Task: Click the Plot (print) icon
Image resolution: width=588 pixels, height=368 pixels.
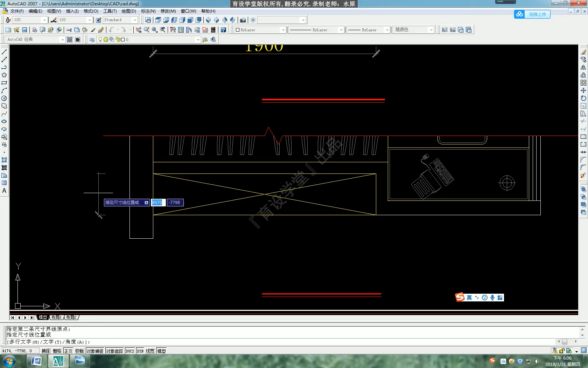Action: click(x=35, y=30)
